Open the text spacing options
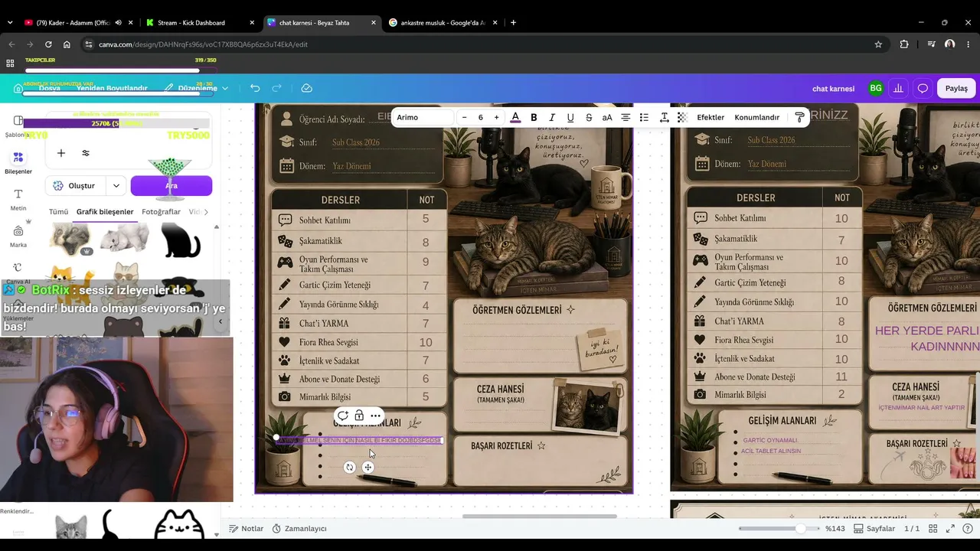This screenshot has height=551, width=980. coord(664,117)
